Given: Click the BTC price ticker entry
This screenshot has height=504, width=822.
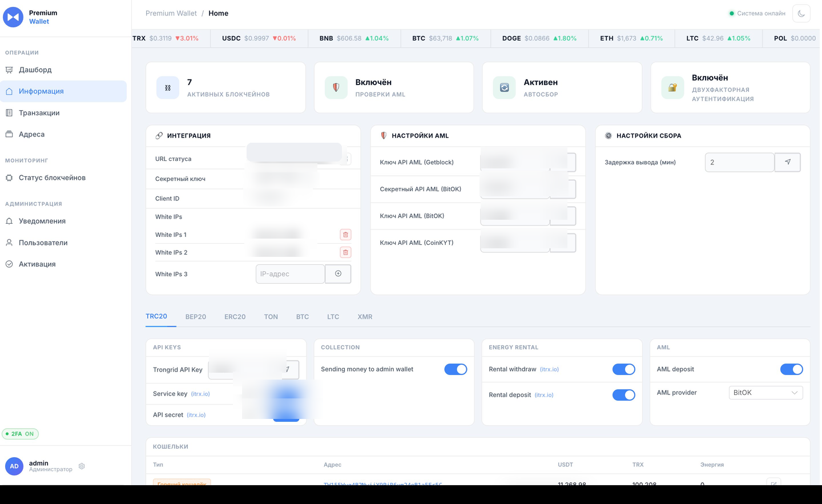Looking at the screenshot, I should [x=445, y=38].
